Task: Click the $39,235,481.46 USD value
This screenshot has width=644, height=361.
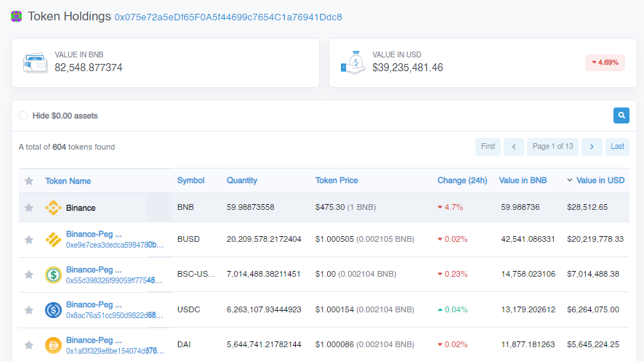Action: [408, 68]
